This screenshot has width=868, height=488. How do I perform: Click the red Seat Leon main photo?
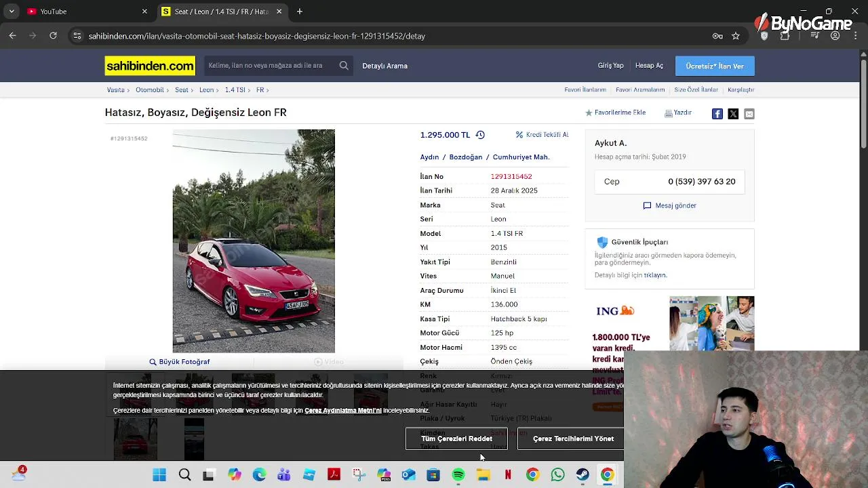[x=254, y=241]
